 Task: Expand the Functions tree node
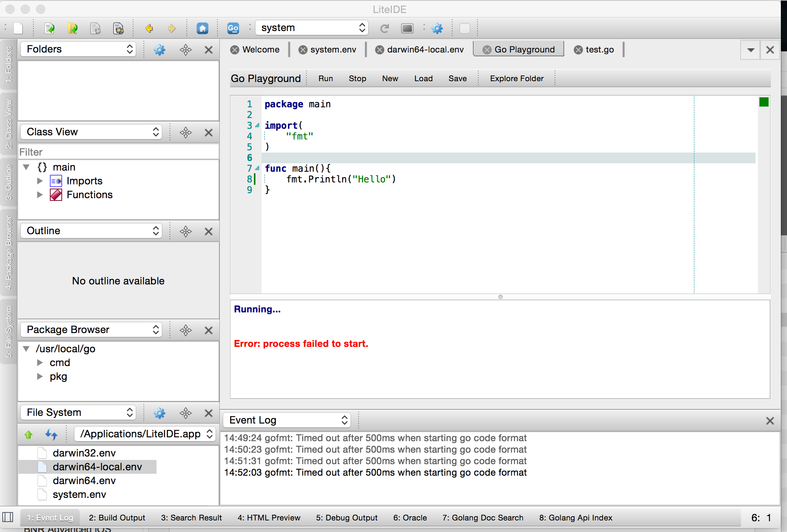coord(40,195)
